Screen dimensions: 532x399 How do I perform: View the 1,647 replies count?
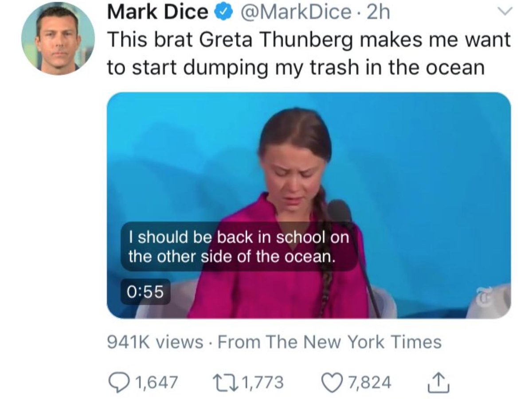click(156, 382)
